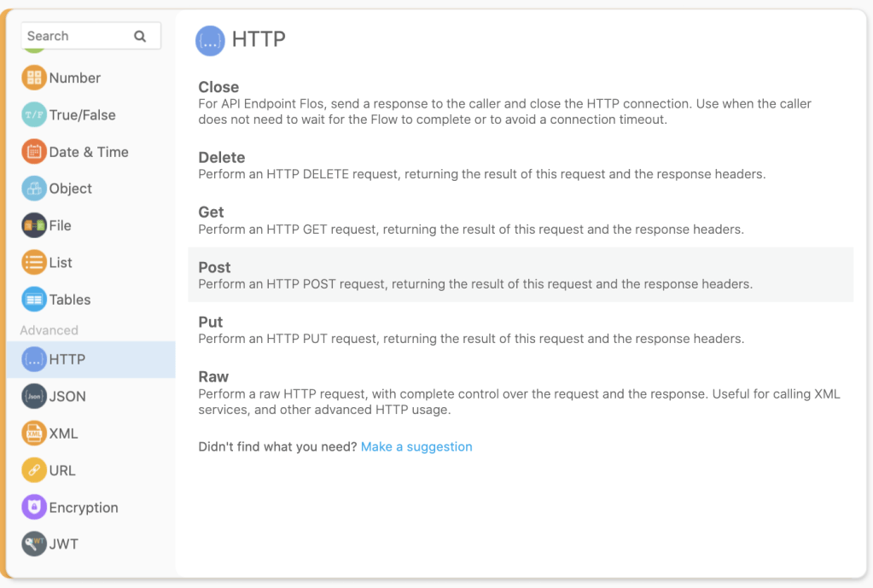Open the XML category icon
873x588 pixels.
[x=34, y=434]
